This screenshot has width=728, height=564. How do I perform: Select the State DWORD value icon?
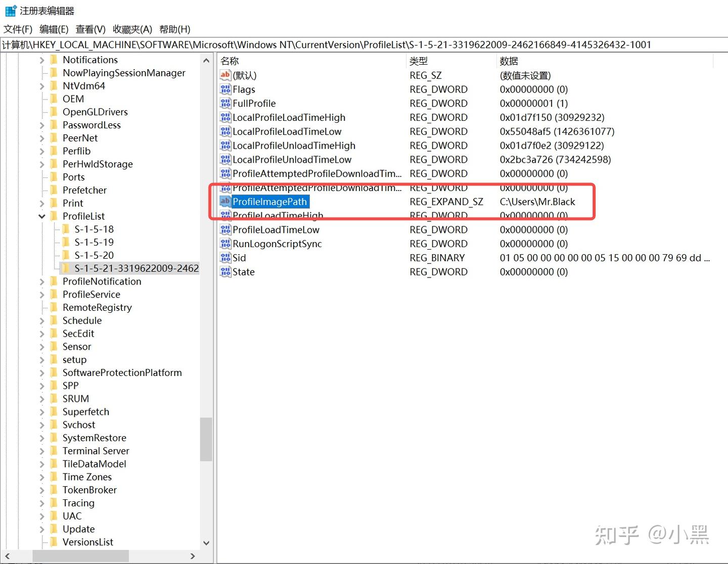[225, 272]
